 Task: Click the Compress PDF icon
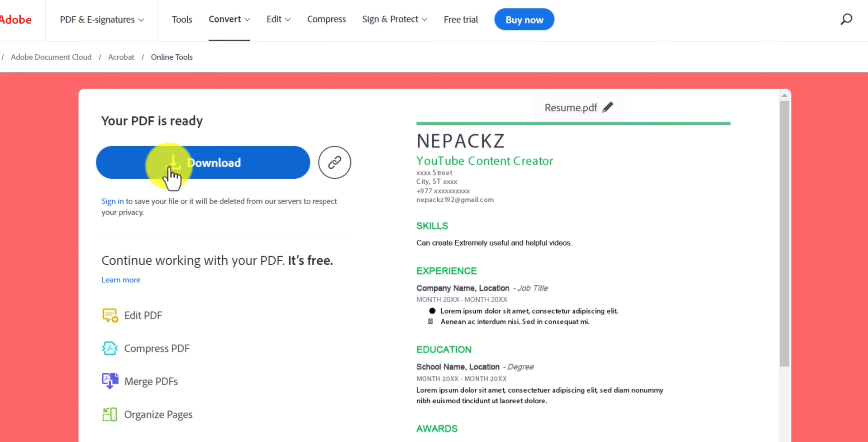[110, 348]
